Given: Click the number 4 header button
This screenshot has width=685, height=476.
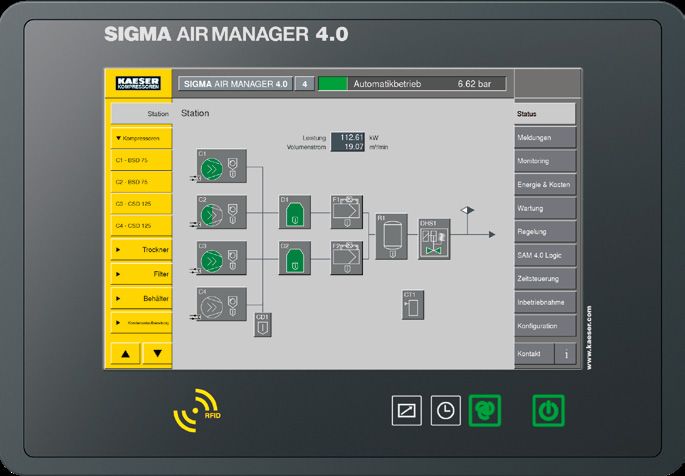Looking at the screenshot, I should tap(304, 84).
